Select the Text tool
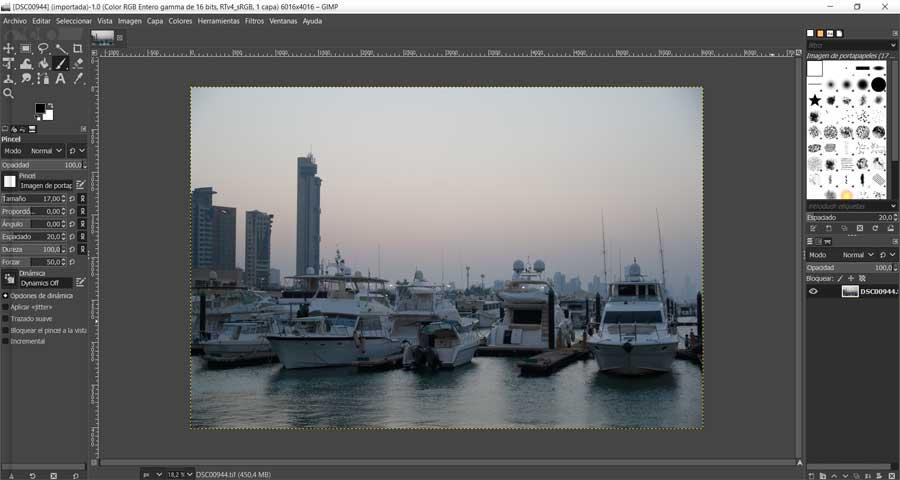900x480 pixels. pyautogui.click(x=60, y=79)
